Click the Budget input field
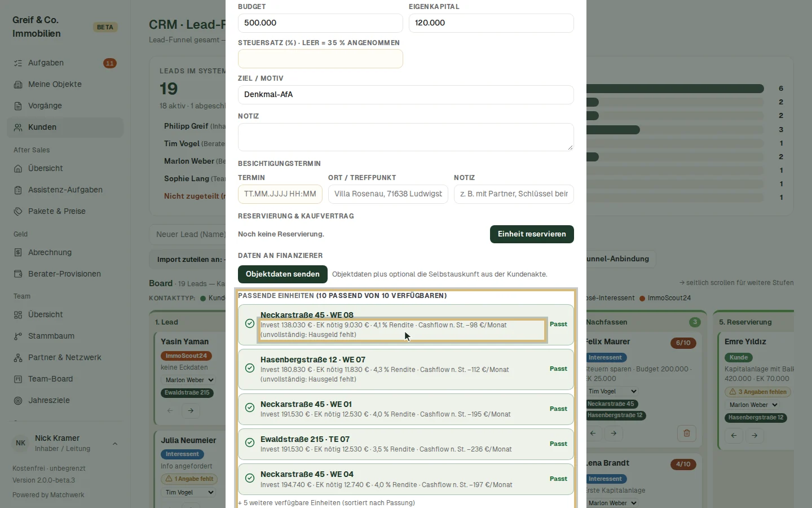Viewport: 812px width, 508px height. click(x=320, y=23)
